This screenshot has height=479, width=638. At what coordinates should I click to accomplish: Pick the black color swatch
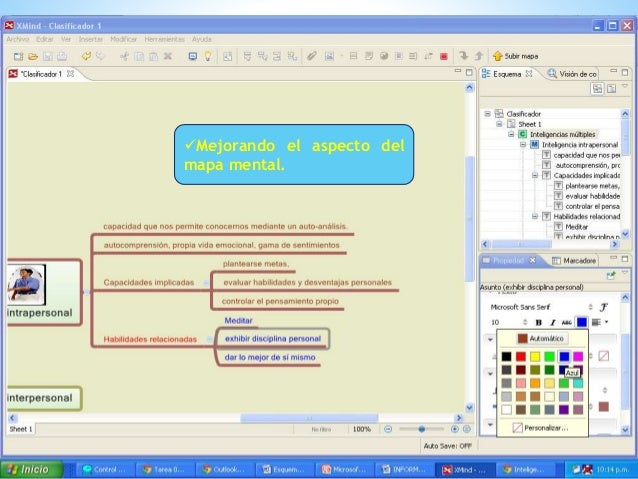(x=506, y=357)
